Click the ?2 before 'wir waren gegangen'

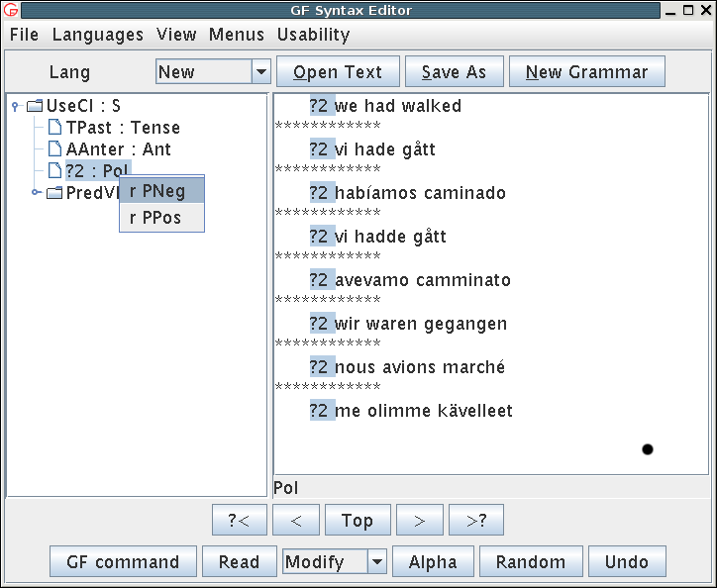(x=321, y=324)
